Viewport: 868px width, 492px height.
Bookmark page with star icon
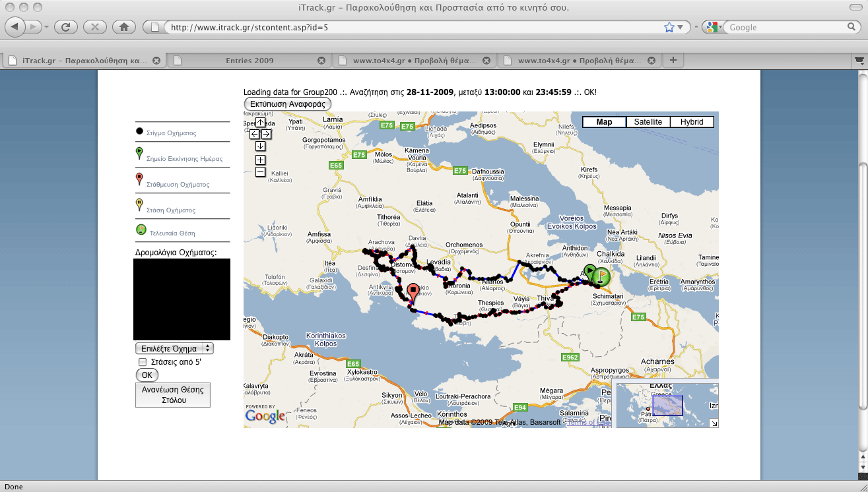[669, 27]
